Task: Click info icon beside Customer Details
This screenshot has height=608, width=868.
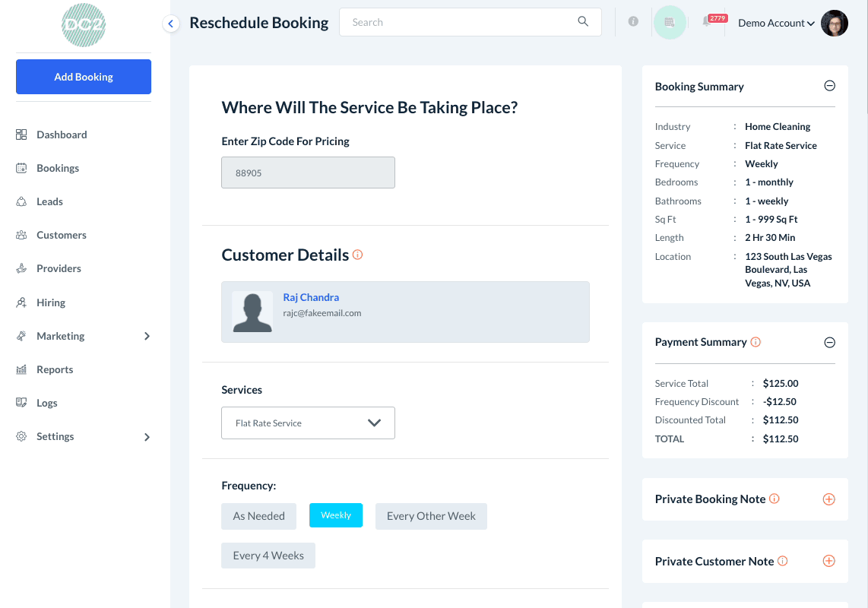Action: coord(357,255)
